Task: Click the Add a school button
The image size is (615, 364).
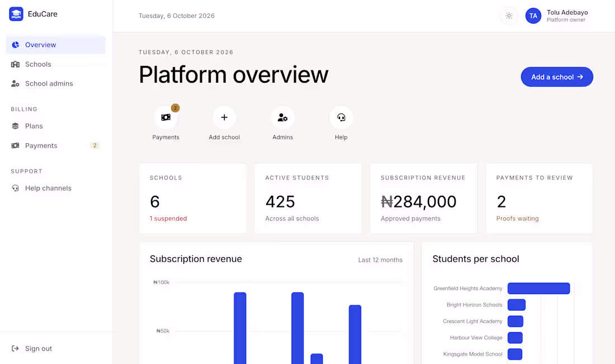Action: click(x=556, y=77)
